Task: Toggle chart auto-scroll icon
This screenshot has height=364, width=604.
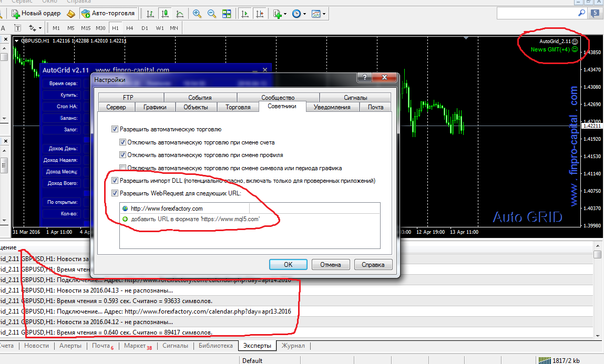Action: click(x=244, y=14)
